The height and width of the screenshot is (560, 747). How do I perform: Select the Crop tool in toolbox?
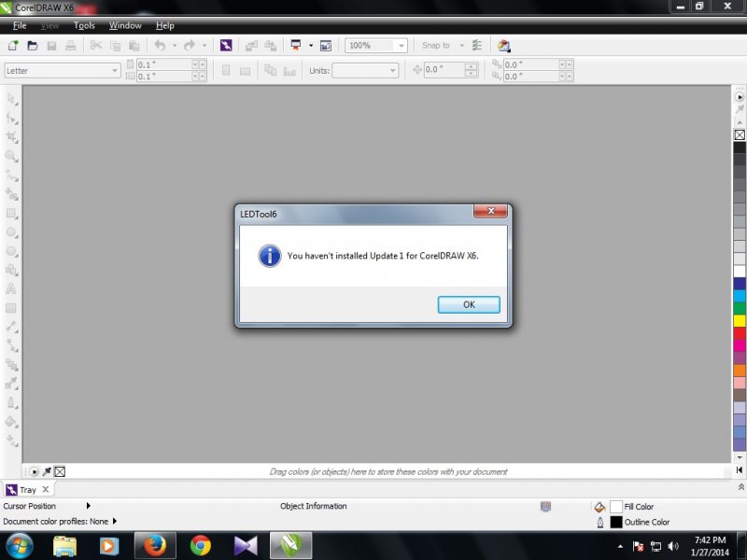(x=12, y=137)
